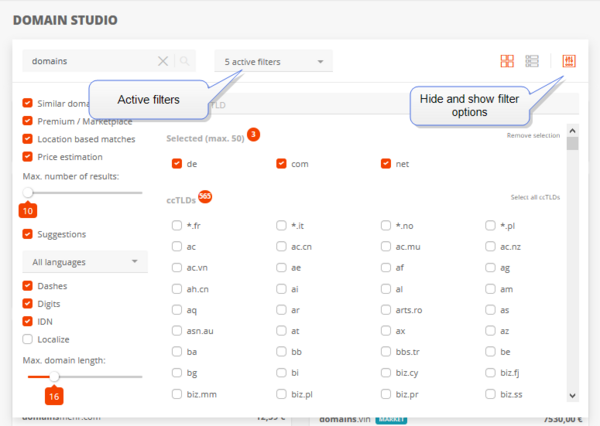Viewport: 600px width, 426px height.
Task: Check the biz.cy checkbox
Action: 386,372
